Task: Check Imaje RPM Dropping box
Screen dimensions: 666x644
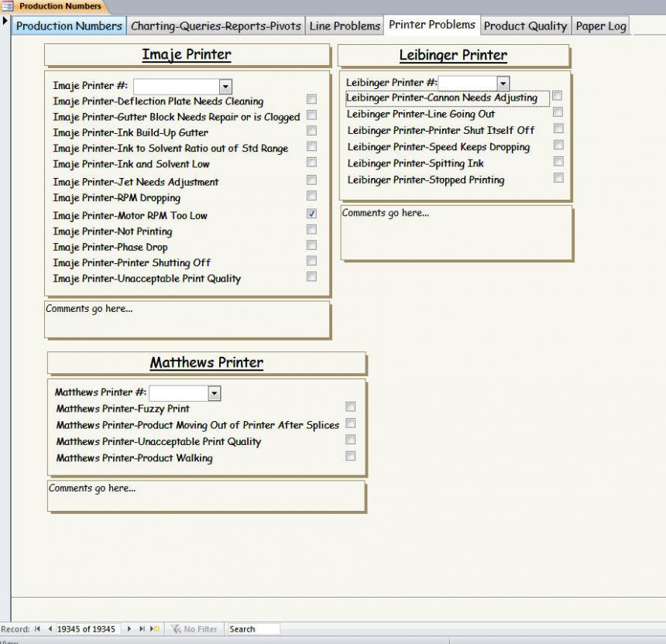Action: (x=311, y=195)
